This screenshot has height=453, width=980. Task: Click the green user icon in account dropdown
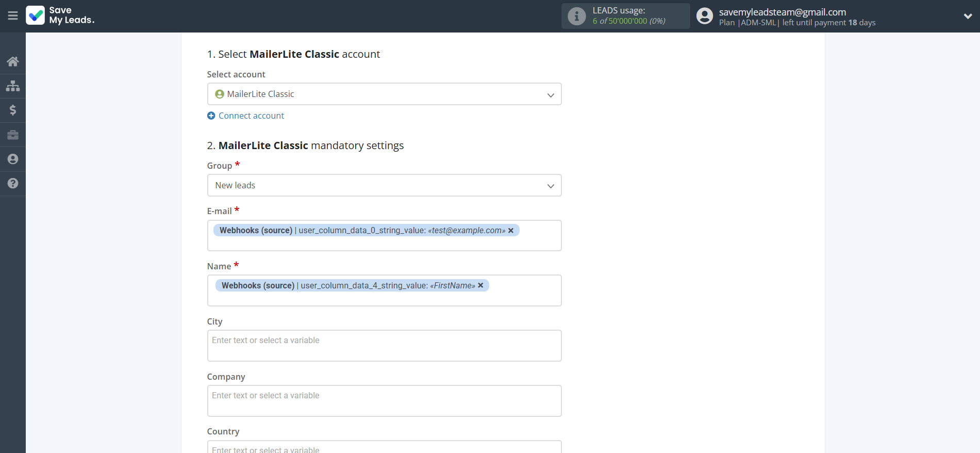[x=220, y=94]
